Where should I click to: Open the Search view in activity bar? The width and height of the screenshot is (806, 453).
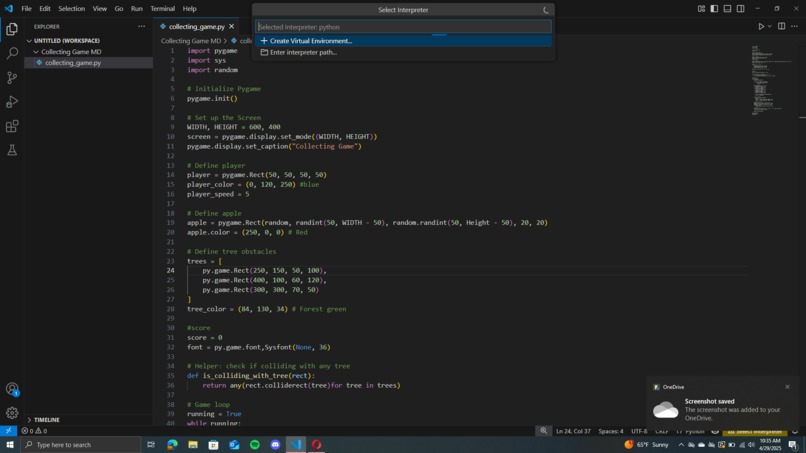coord(12,53)
